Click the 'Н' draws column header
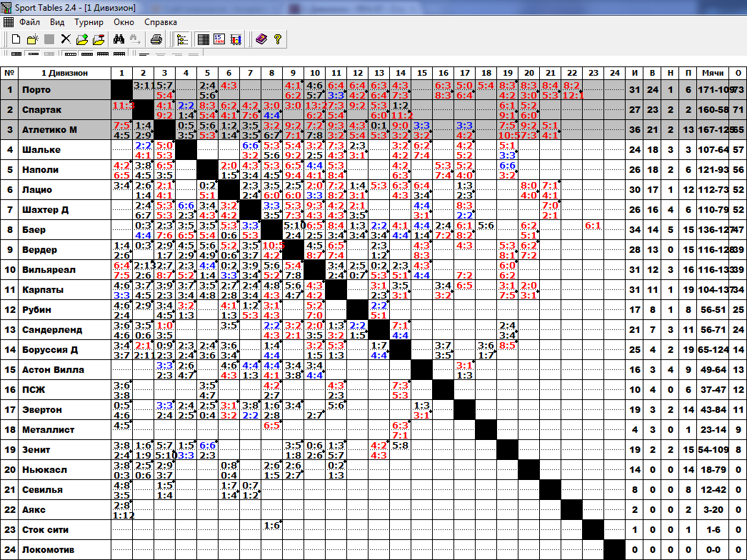 671,73
